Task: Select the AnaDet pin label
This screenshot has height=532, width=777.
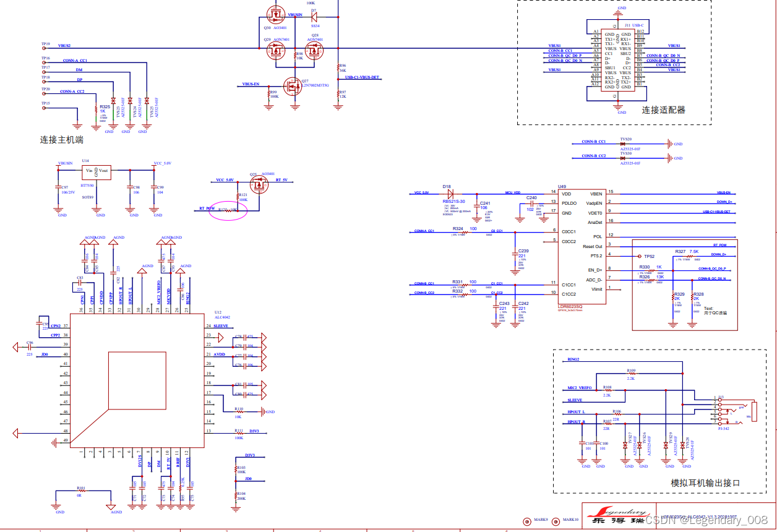Action: (595, 222)
